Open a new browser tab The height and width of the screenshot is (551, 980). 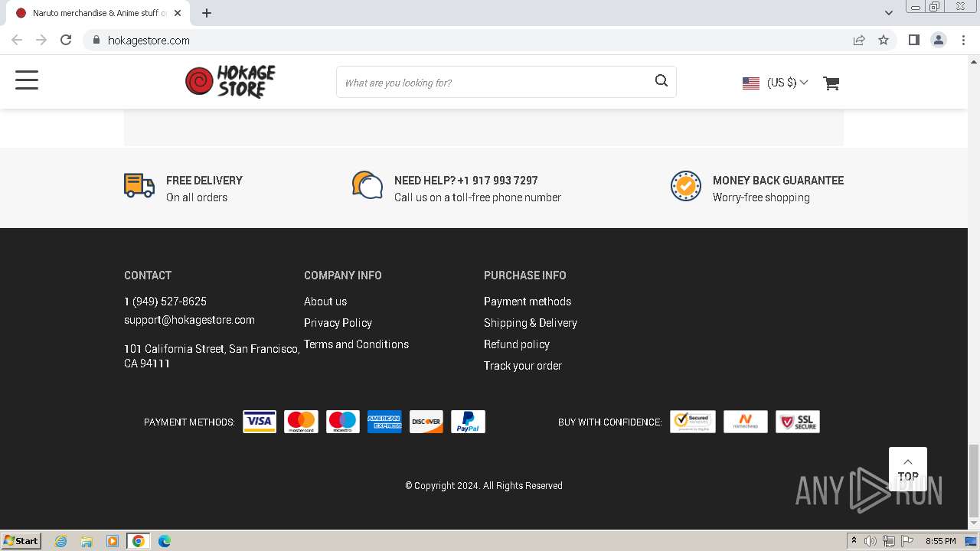[x=207, y=13]
